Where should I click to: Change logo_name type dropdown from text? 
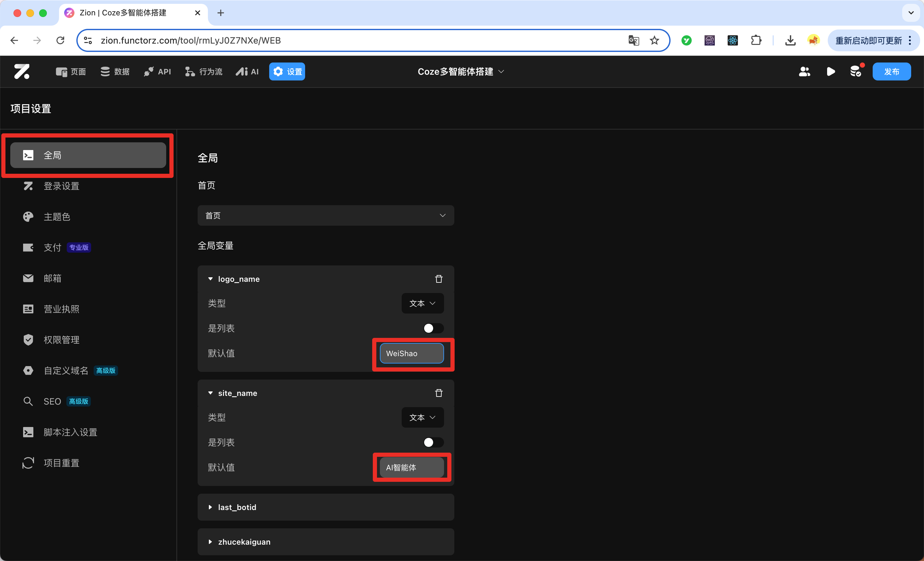click(423, 303)
